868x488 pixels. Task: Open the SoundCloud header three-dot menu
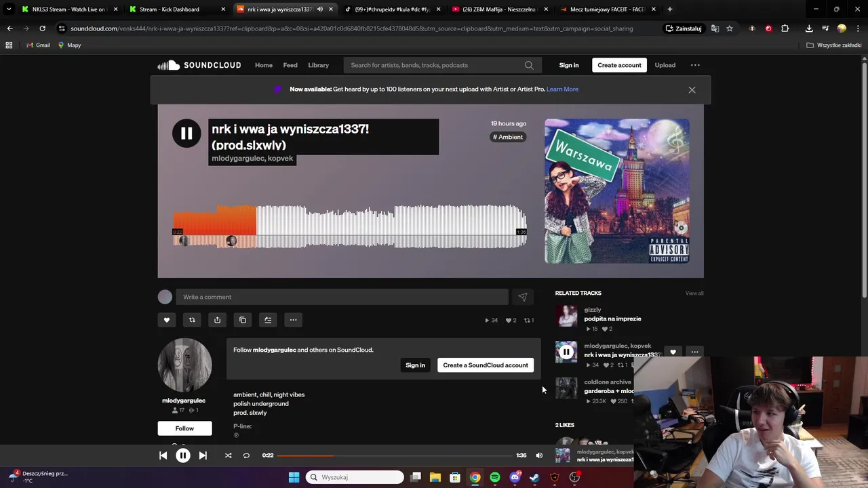click(x=695, y=65)
